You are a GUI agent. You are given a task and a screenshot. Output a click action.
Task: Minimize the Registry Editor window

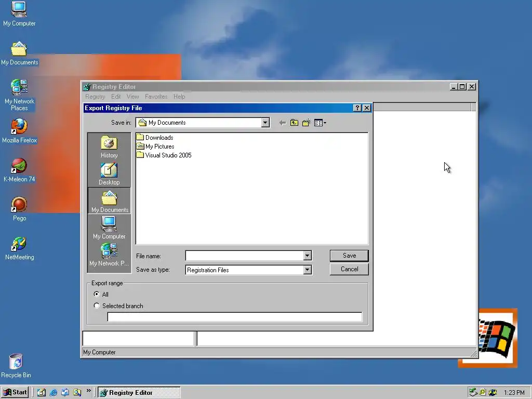[454, 87]
